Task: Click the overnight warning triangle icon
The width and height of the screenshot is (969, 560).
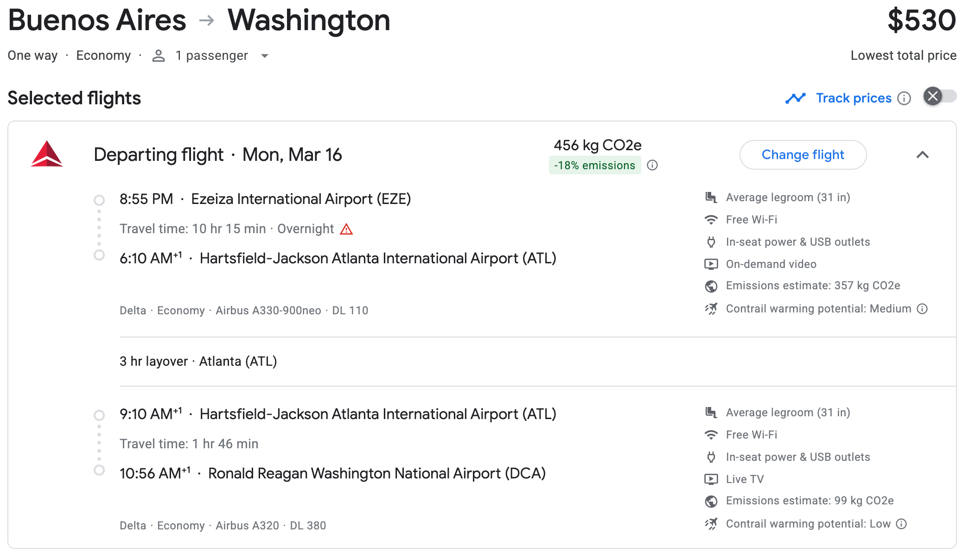Action: [x=346, y=229]
